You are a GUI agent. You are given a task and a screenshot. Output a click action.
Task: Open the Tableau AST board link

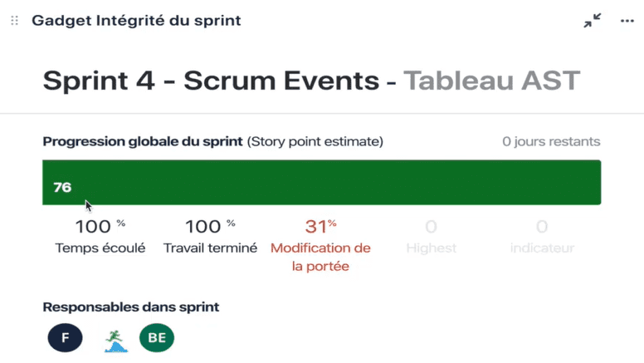pos(491,81)
